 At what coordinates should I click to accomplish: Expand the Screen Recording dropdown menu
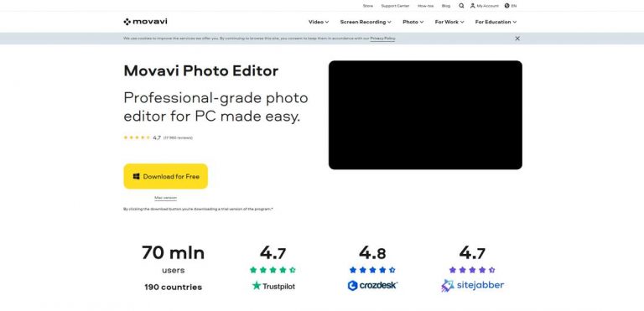(366, 22)
